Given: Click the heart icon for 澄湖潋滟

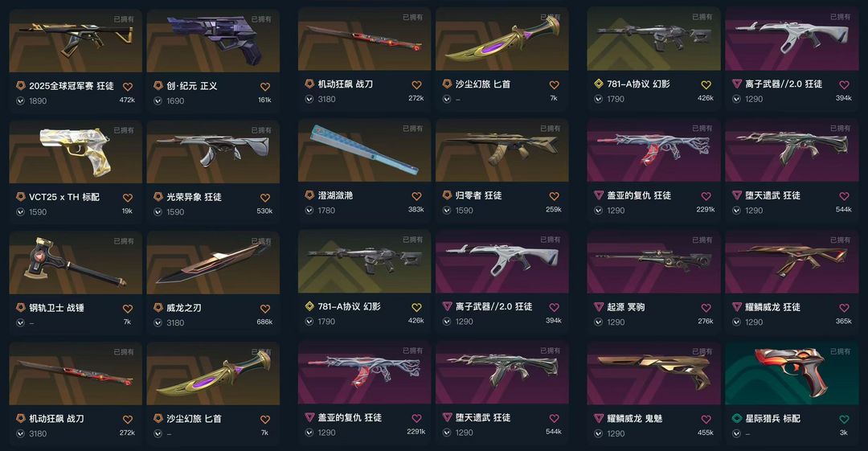Looking at the screenshot, I should [416, 196].
